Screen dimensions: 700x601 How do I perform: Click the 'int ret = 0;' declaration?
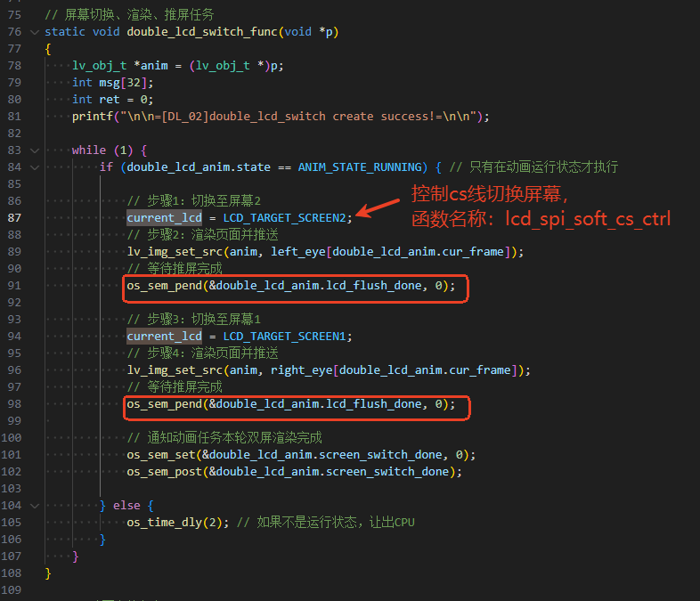pos(112,100)
